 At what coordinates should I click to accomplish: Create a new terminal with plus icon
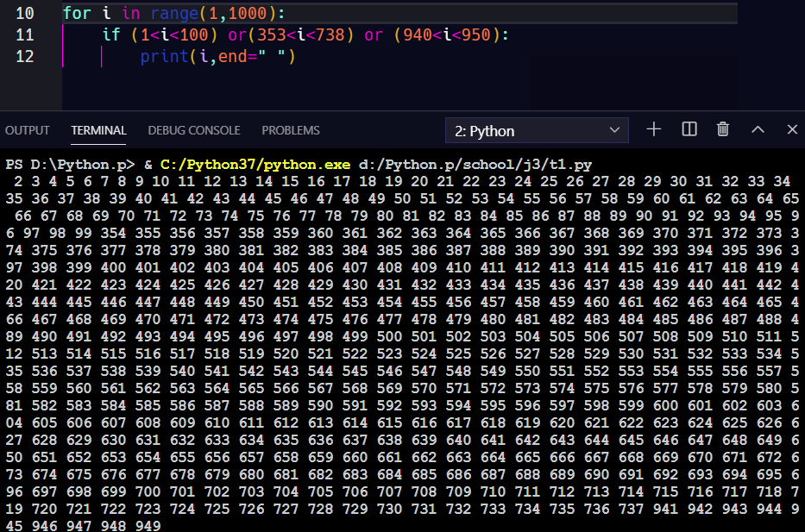coord(654,129)
